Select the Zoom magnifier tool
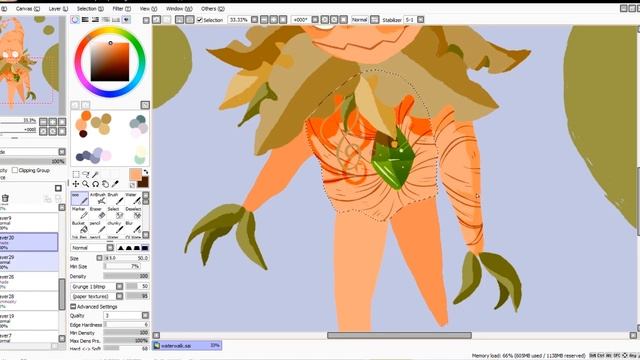This screenshot has height=360, width=640. coord(86,184)
